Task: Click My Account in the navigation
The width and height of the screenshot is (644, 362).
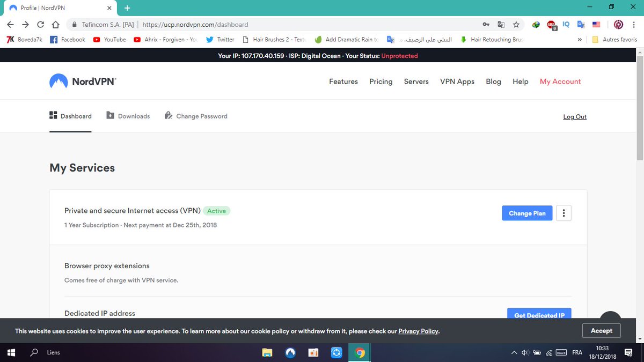Action: click(x=560, y=82)
